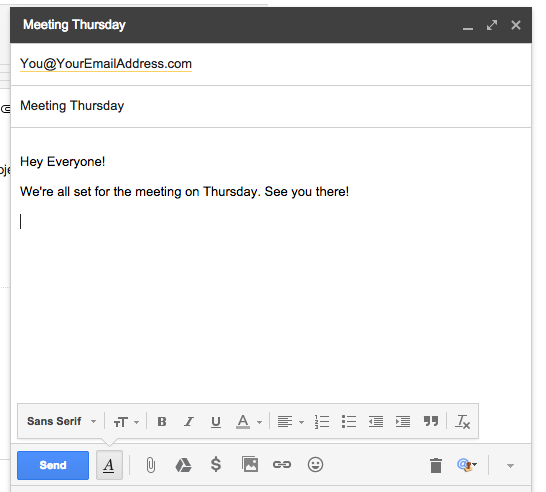Increase the text indent

(x=403, y=422)
